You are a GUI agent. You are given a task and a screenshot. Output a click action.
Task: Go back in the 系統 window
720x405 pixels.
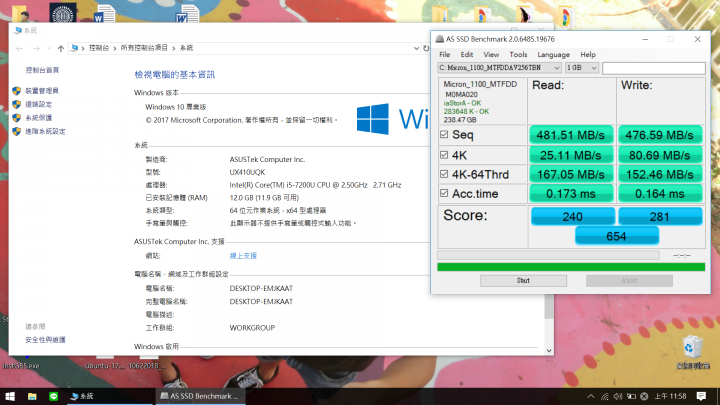click(x=19, y=48)
